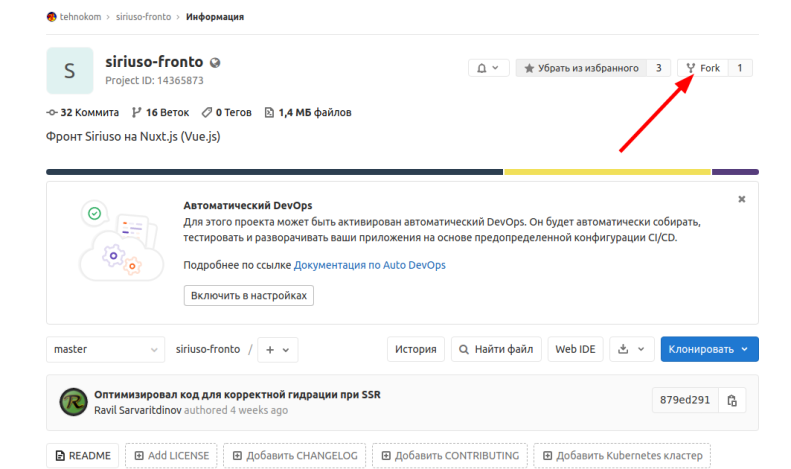Click the purple segment of language bar

coord(735,172)
